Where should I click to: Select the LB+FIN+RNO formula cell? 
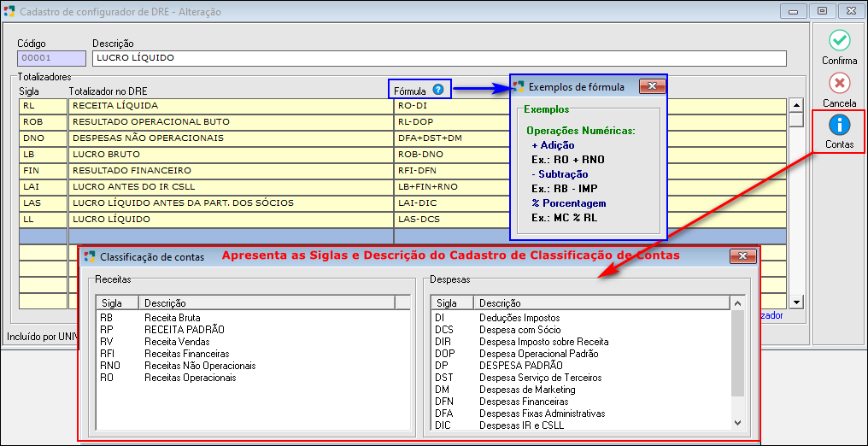(x=590, y=186)
